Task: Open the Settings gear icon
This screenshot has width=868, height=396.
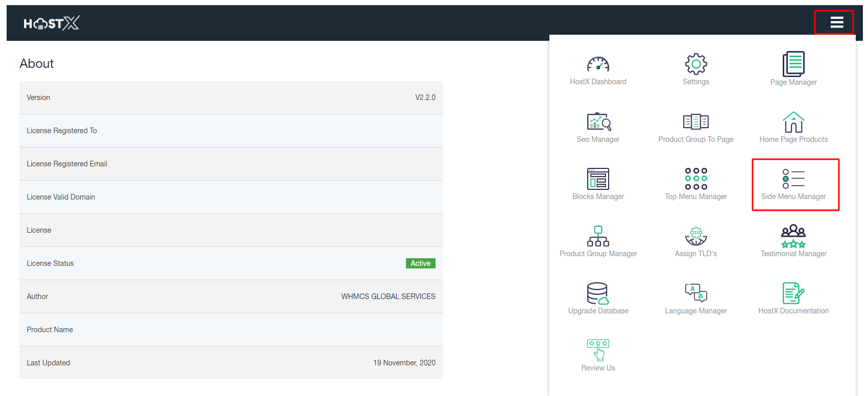Action: tap(695, 64)
